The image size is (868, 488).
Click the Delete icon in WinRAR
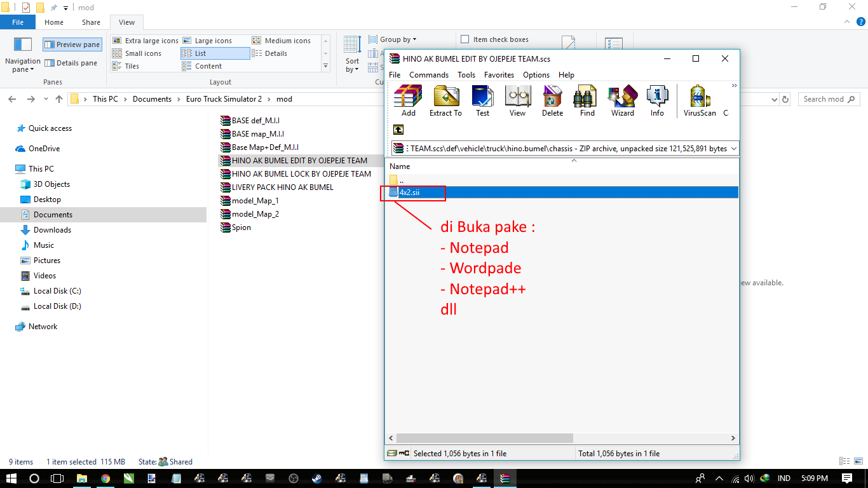click(552, 101)
